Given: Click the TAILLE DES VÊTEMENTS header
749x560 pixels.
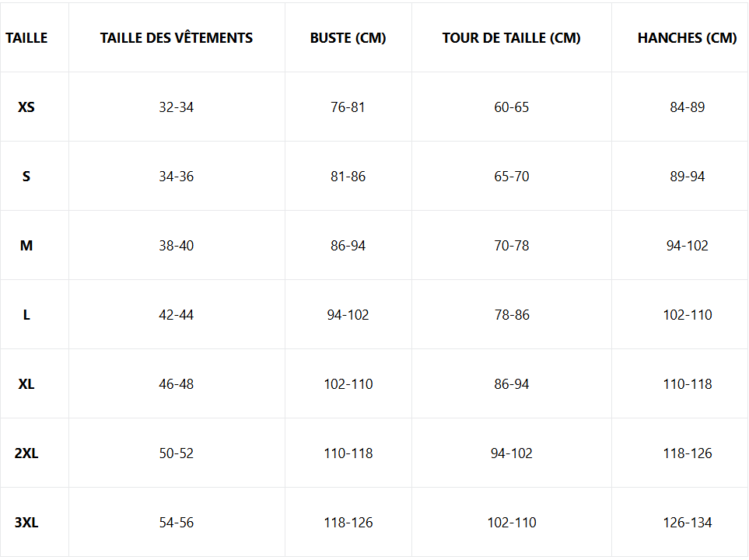Looking at the screenshot, I should (177, 37).
